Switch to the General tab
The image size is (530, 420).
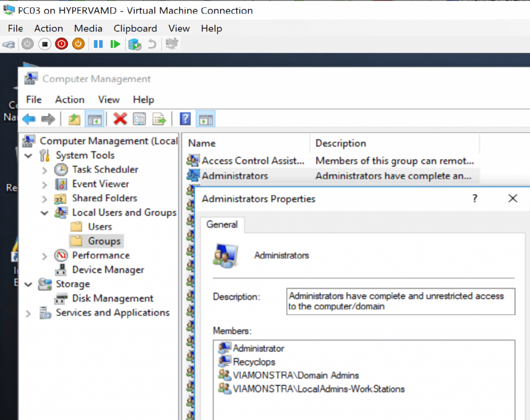[x=222, y=224]
